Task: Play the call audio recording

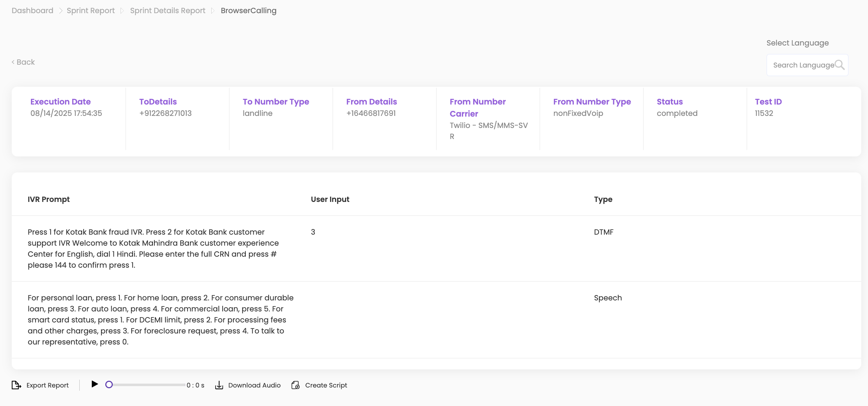Action: pyautogui.click(x=95, y=384)
